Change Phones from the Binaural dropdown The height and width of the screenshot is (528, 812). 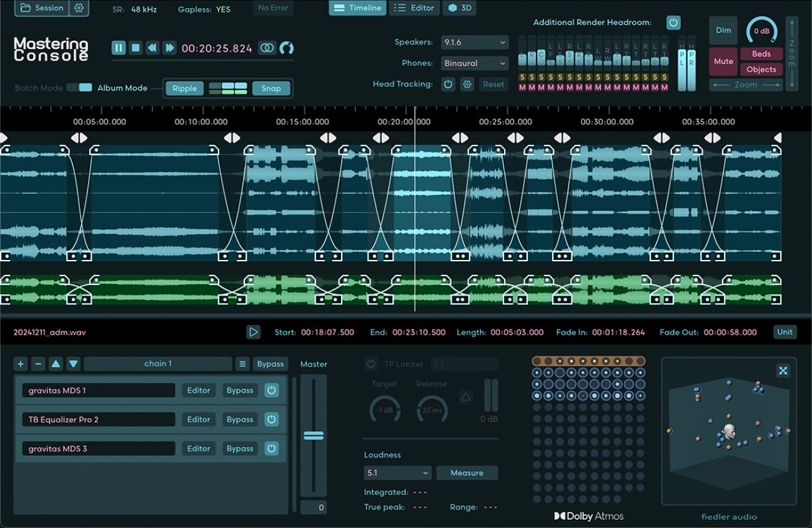(x=475, y=63)
